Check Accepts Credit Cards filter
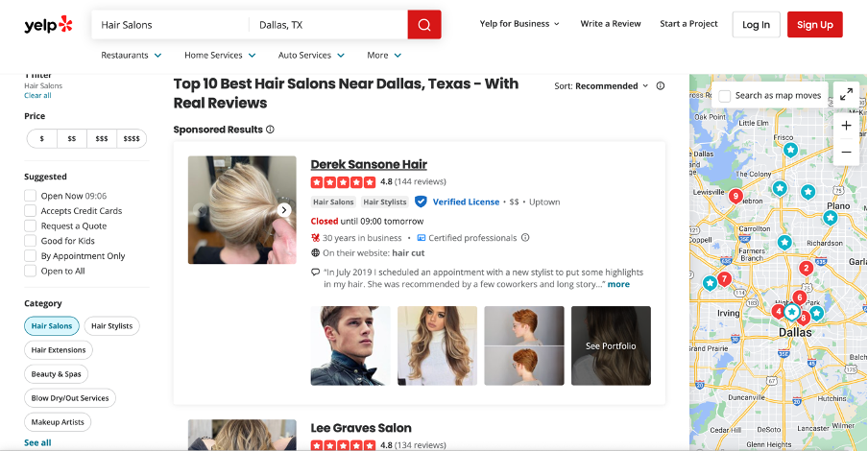This screenshot has height=451, width=868. pyautogui.click(x=30, y=210)
